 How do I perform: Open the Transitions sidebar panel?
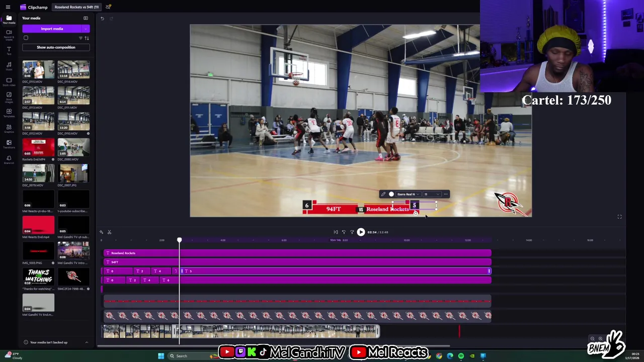[9, 144]
